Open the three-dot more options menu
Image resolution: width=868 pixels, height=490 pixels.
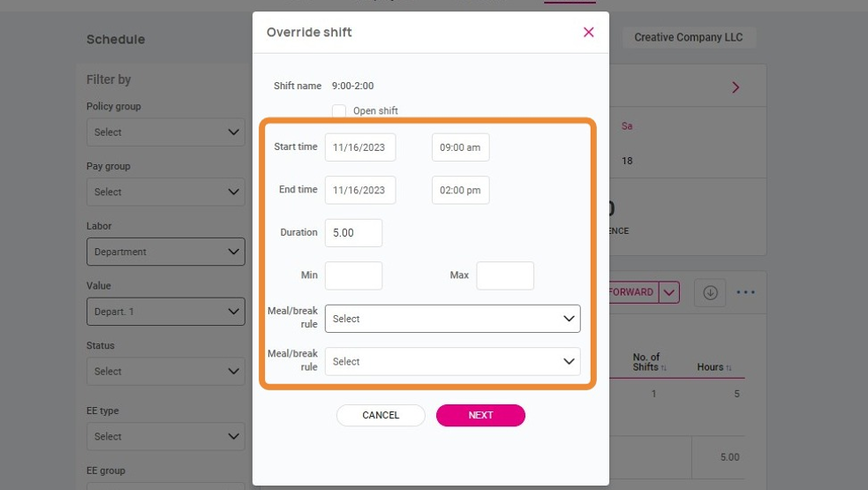point(746,292)
